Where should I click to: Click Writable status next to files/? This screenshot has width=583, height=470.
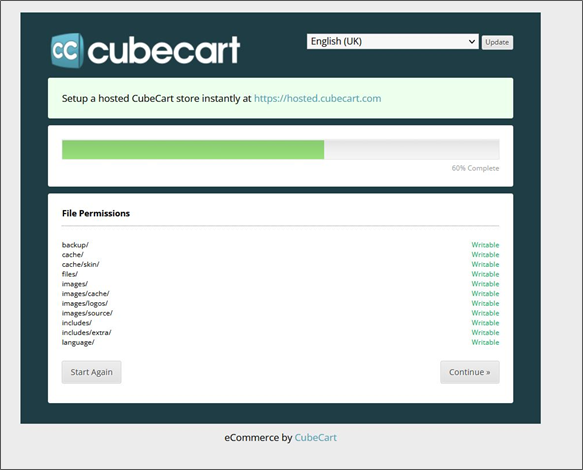[x=485, y=274]
